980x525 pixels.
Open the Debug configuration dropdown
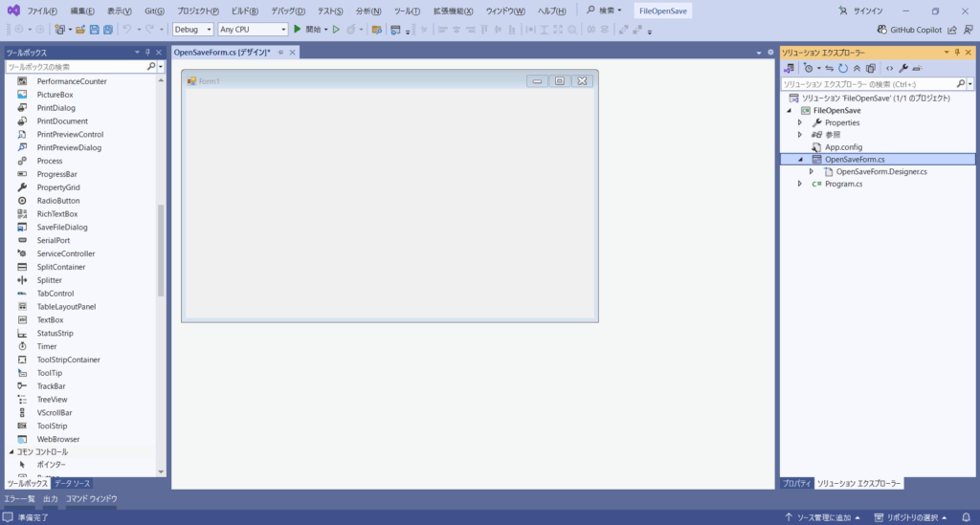tap(193, 30)
